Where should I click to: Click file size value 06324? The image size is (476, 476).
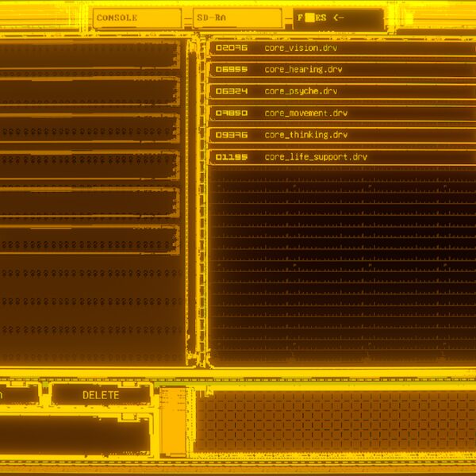232,91
